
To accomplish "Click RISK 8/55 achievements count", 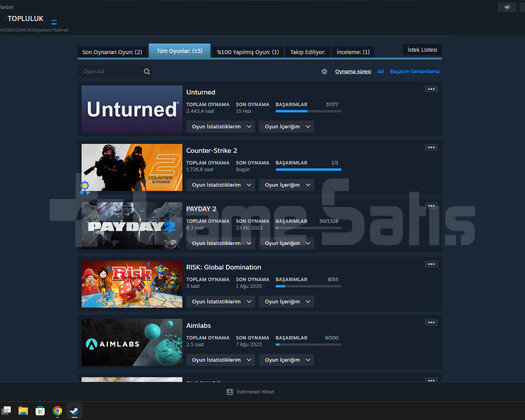I will coord(333,279).
